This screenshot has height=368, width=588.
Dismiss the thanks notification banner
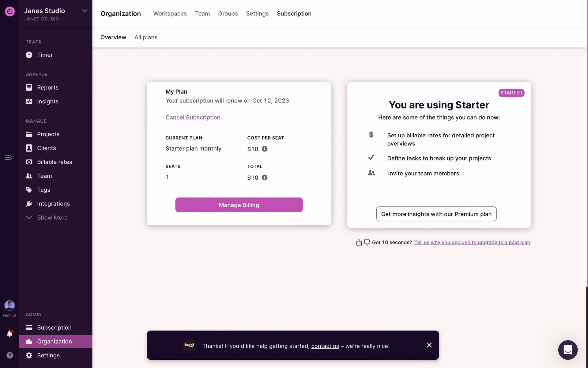429,345
